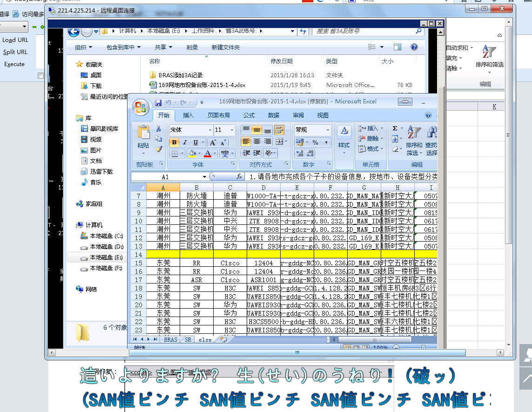The width and height of the screenshot is (532, 412).
Task: Switch to Formulas (公式) tab
Action: click(x=249, y=115)
